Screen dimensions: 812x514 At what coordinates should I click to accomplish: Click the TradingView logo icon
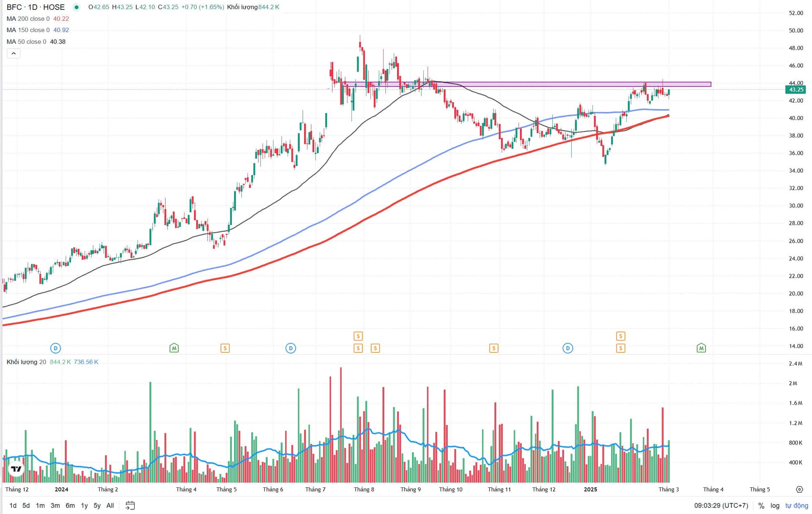pos(16,469)
